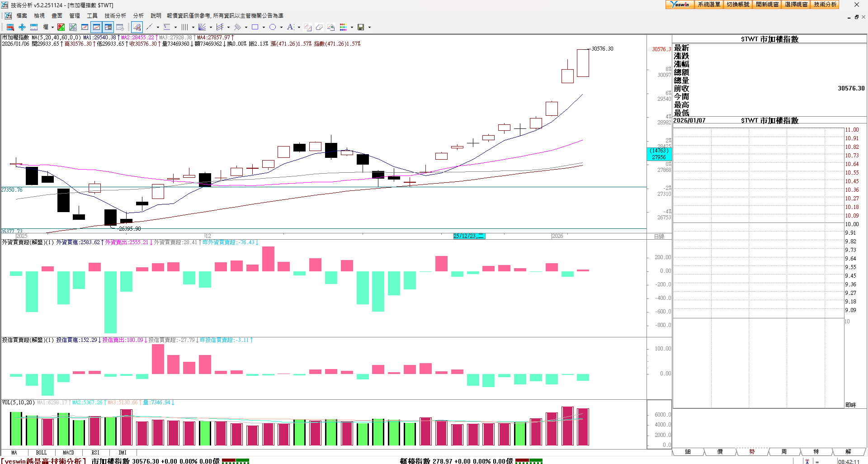The width and height of the screenshot is (868, 464).
Task: Click the save floppy disk icon
Action: tap(361, 27)
